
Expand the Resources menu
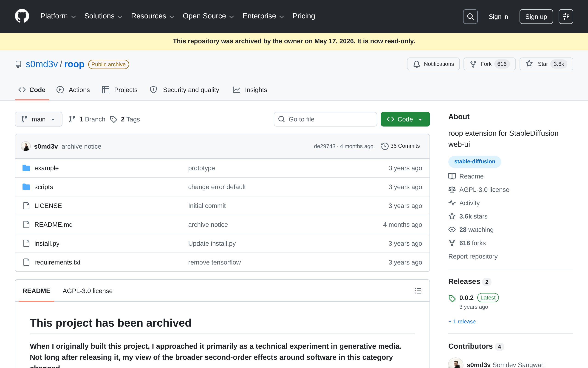[x=153, y=16]
